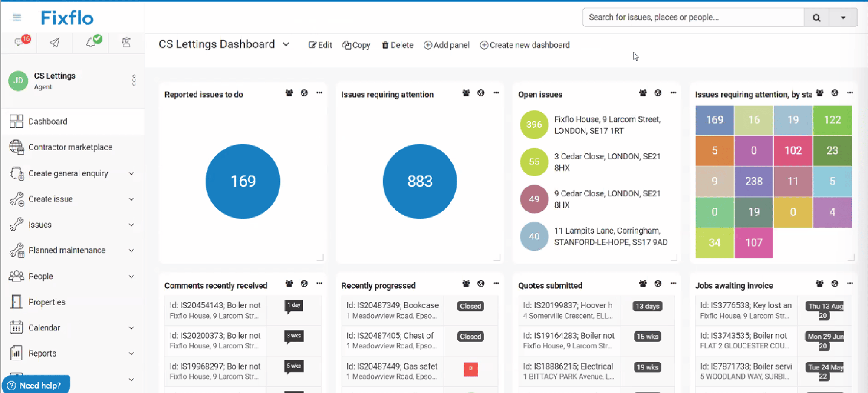Open the search dropdown arrow beside magnifier
The height and width of the screenshot is (393, 868).
click(842, 17)
